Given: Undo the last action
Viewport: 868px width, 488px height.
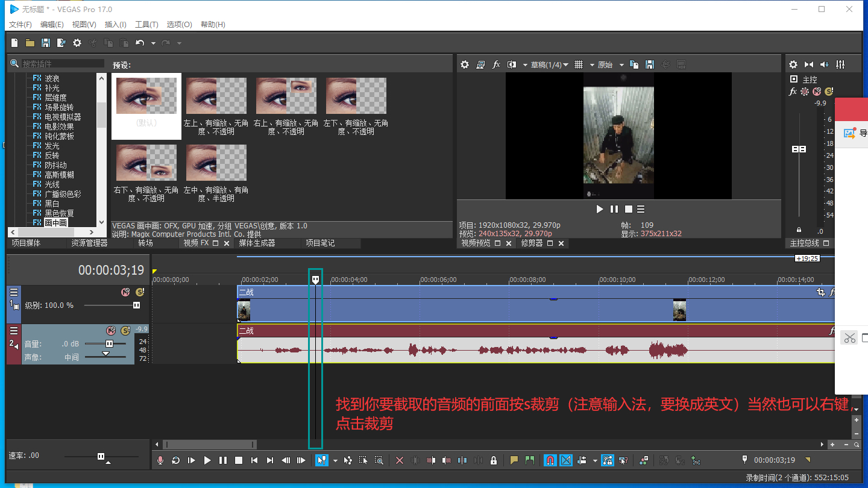Looking at the screenshot, I should tap(140, 43).
